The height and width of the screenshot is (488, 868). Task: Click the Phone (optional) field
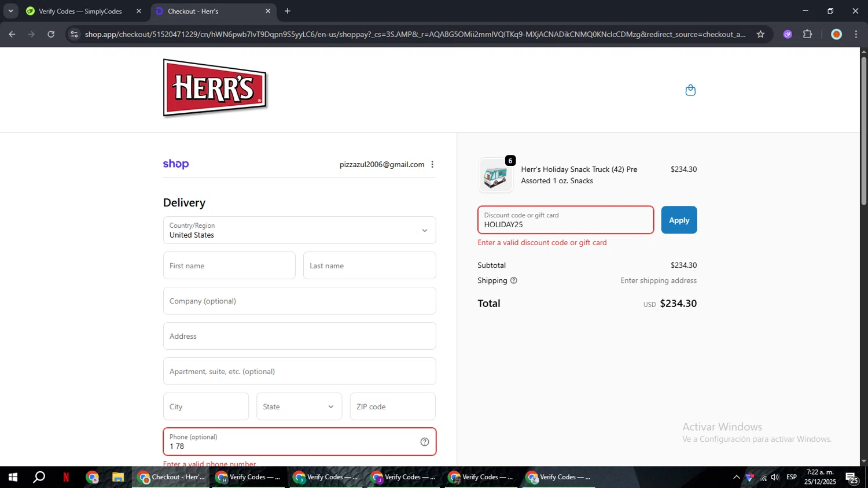[x=299, y=442]
